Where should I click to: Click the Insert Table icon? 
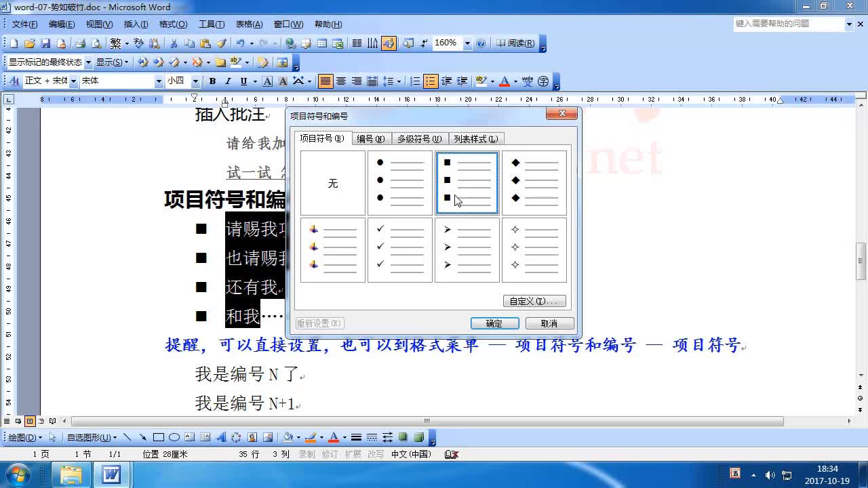(x=321, y=43)
